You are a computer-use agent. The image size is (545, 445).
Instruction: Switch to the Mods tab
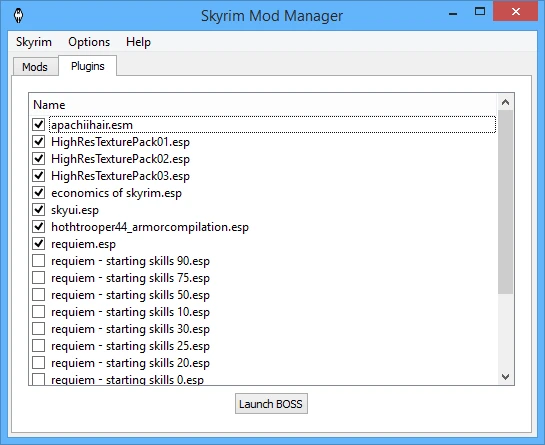click(35, 66)
